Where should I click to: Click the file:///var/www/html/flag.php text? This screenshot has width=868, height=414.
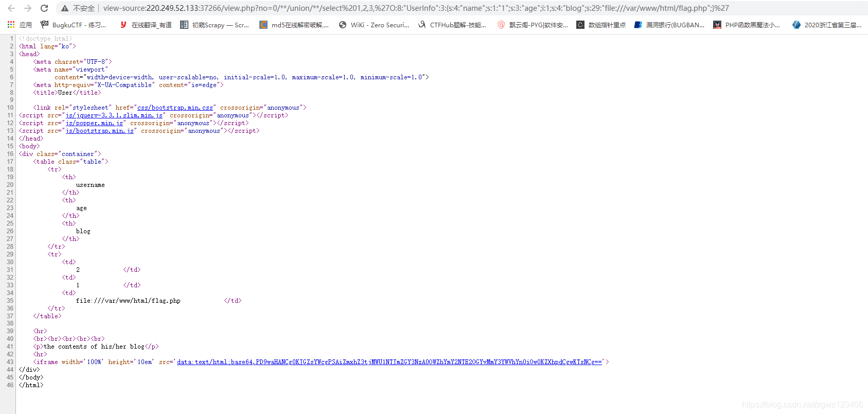(x=128, y=301)
